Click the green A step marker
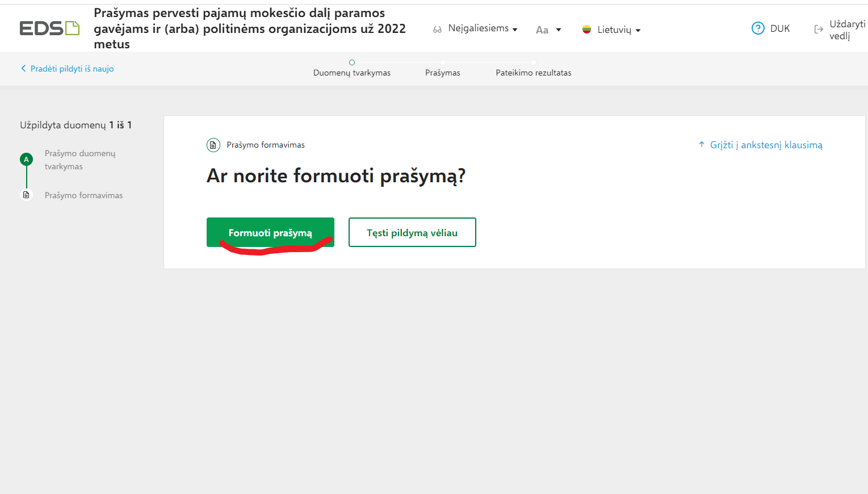The image size is (868, 494). 26,160
